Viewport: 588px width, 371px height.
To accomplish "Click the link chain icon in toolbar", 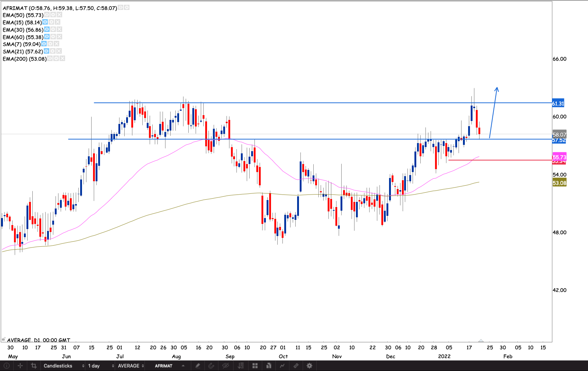I will (x=296, y=366).
